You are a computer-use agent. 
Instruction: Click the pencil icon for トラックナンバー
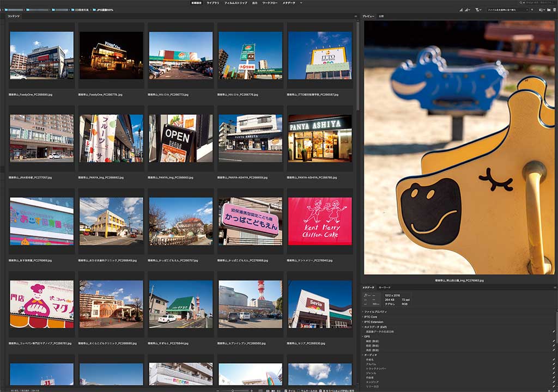click(x=554, y=369)
